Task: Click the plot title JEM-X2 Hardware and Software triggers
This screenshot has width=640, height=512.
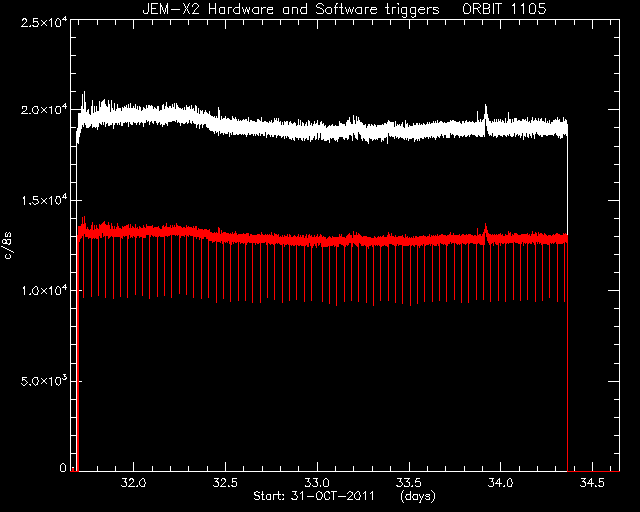Action: tap(291, 9)
